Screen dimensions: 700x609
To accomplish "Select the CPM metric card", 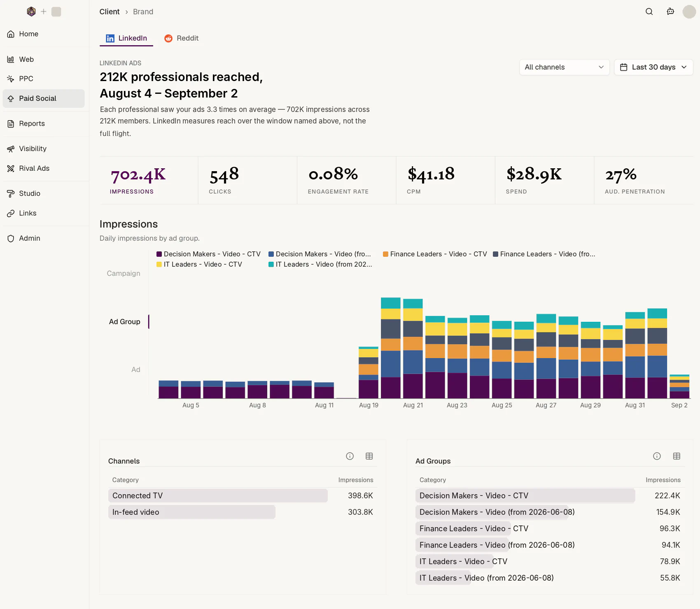I will (x=446, y=180).
